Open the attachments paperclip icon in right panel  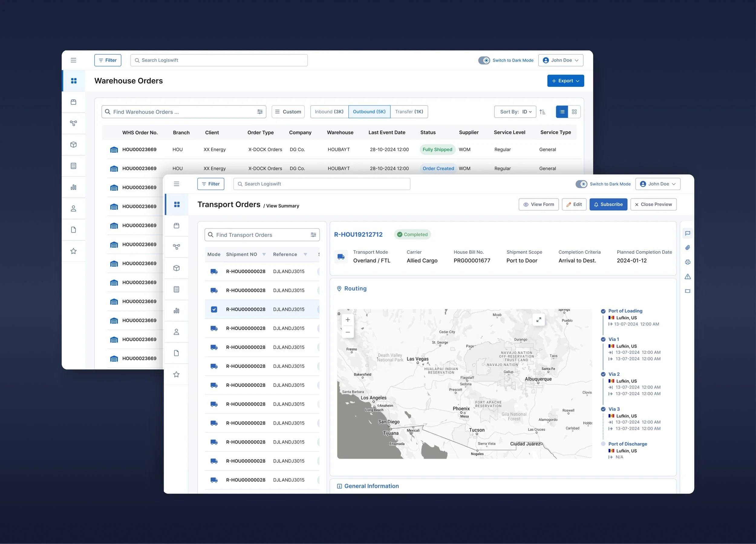[687, 247]
